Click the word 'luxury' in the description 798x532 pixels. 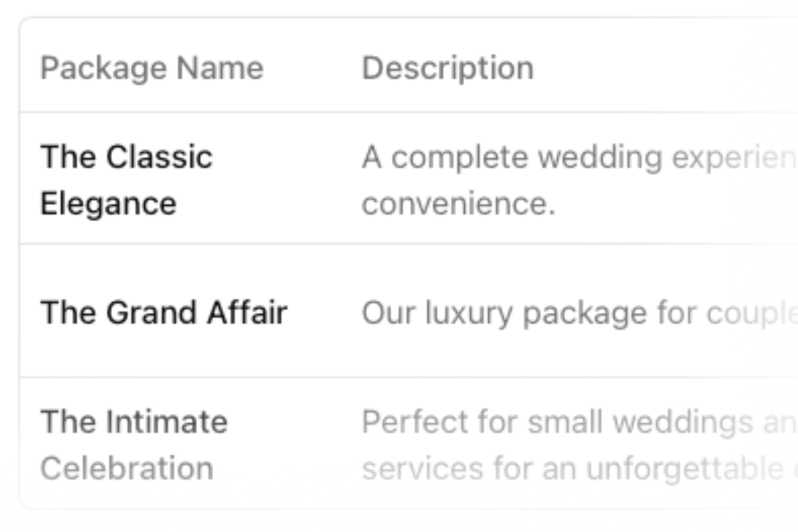[x=469, y=313]
